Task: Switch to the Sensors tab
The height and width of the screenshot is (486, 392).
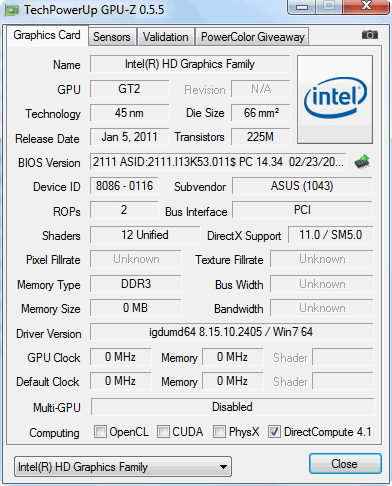Action: pos(112,37)
